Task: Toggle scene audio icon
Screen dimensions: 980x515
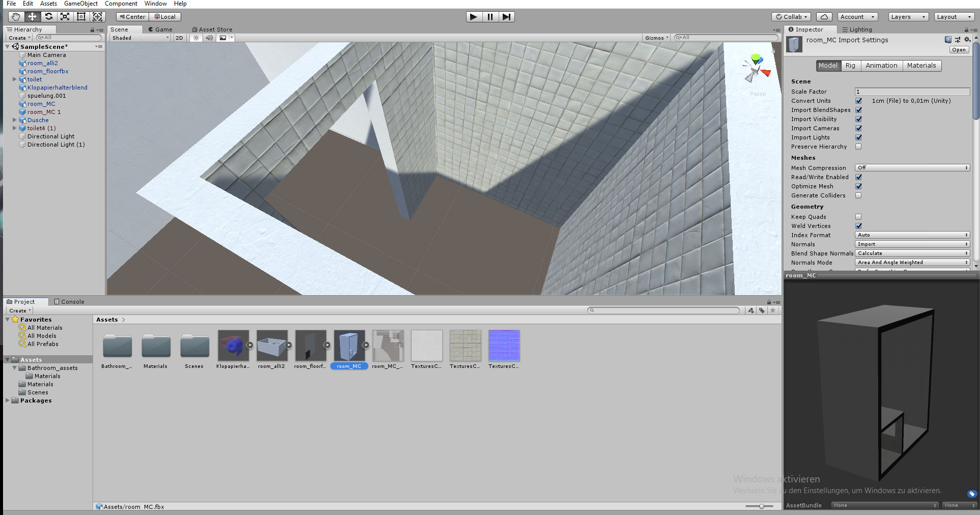Action: (209, 38)
